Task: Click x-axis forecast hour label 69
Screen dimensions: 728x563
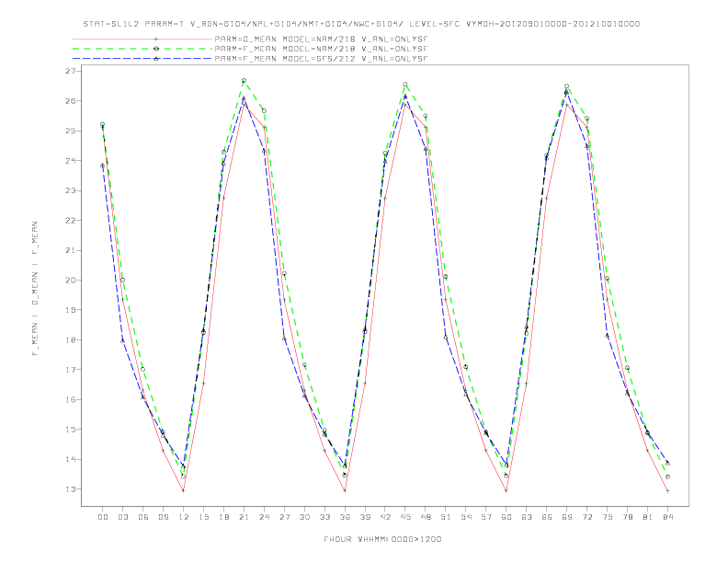Action: (567, 517)
